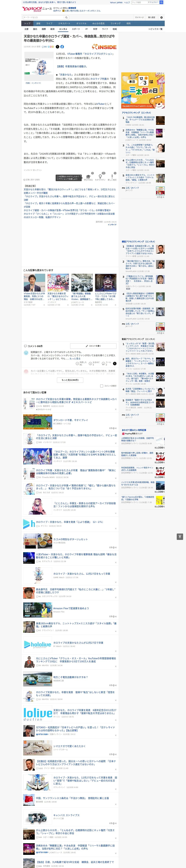React with 新しい視点 exclamation icon
The image size is (186, 868).
112,177
